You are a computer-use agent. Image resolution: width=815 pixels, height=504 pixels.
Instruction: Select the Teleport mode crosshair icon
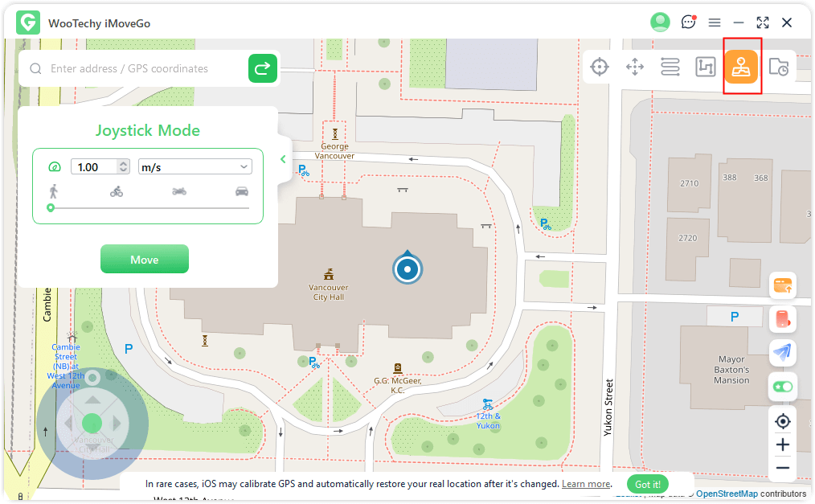click(x=599, y=67)
